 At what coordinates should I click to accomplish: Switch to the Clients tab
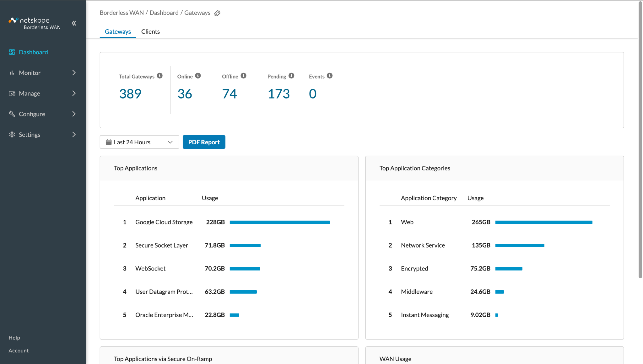coord(150,31)
